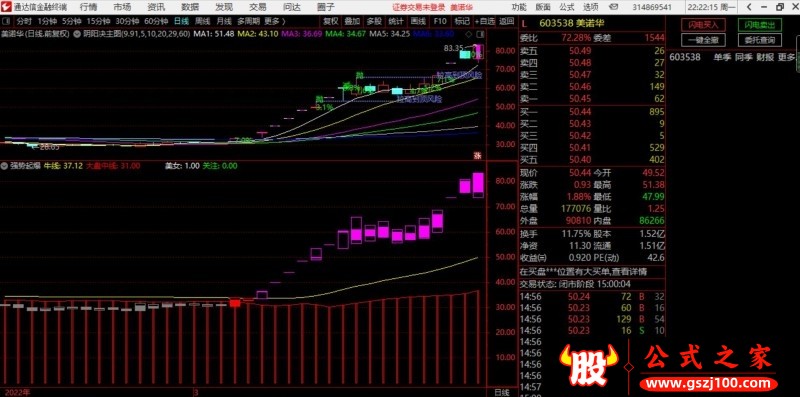Viewport: 800px width, 397px height.
Task: Switch to 分时 chart period
Action: point(24,21)
